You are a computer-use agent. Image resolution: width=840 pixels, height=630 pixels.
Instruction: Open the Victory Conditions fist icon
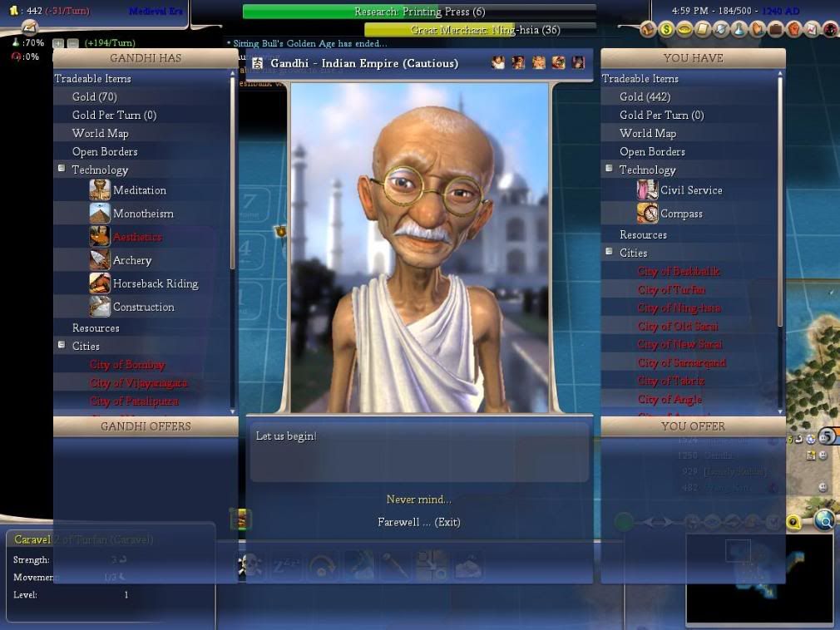point(794,29)
